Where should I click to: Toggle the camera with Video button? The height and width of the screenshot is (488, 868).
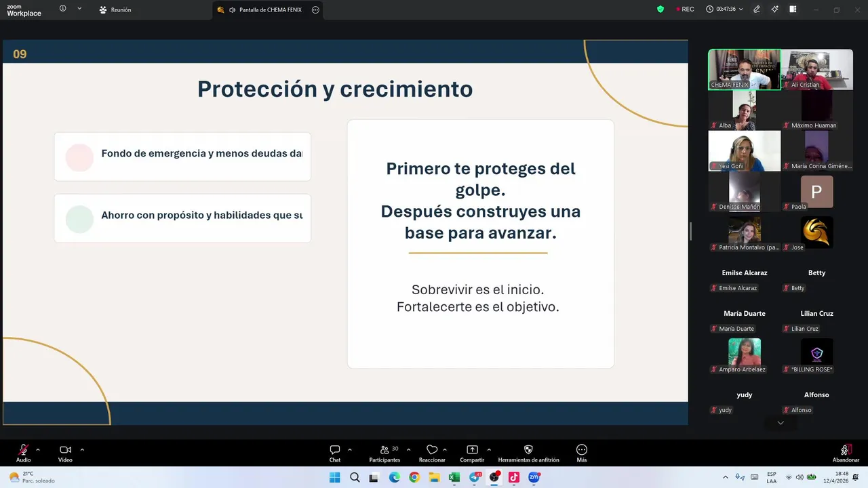[x=65, y=453]
